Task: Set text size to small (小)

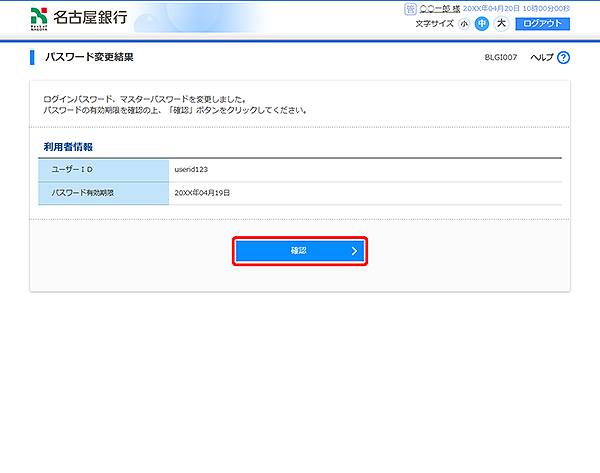Action: (x=464, y=24)
